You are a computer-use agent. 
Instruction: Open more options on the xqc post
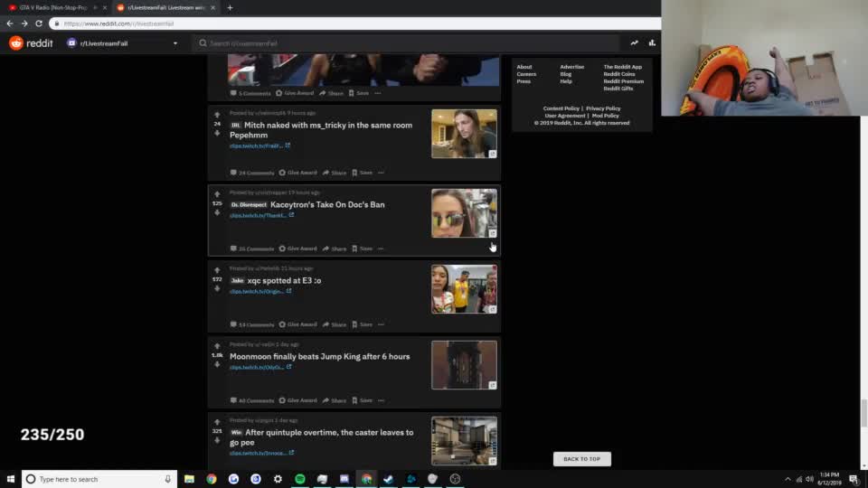click(x=381, y=324)
